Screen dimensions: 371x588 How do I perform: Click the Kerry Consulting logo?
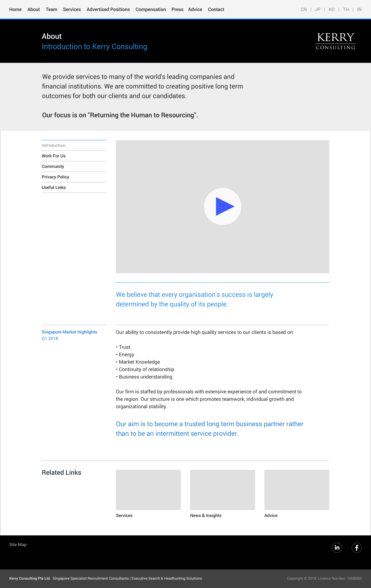tap(335, 41)
